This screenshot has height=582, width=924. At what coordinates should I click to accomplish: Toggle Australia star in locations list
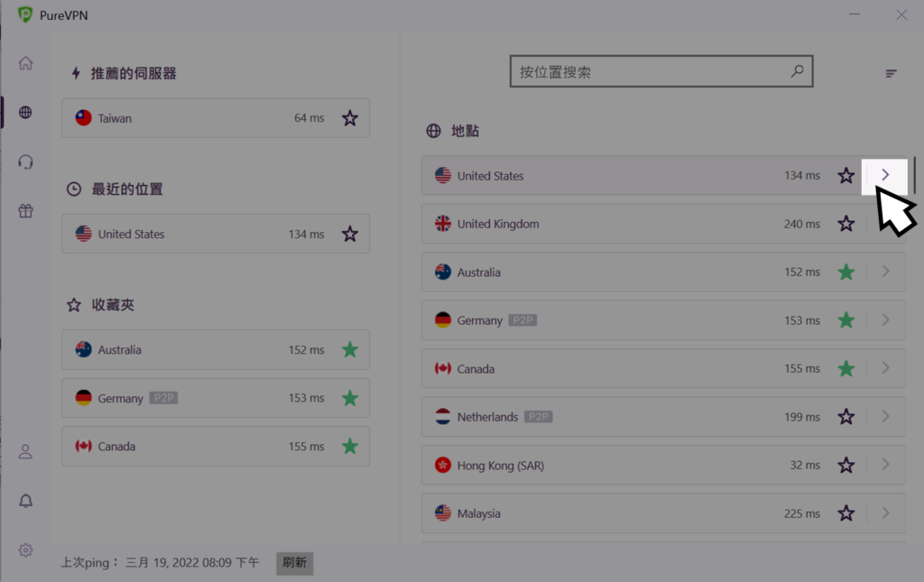click(846, 273)
